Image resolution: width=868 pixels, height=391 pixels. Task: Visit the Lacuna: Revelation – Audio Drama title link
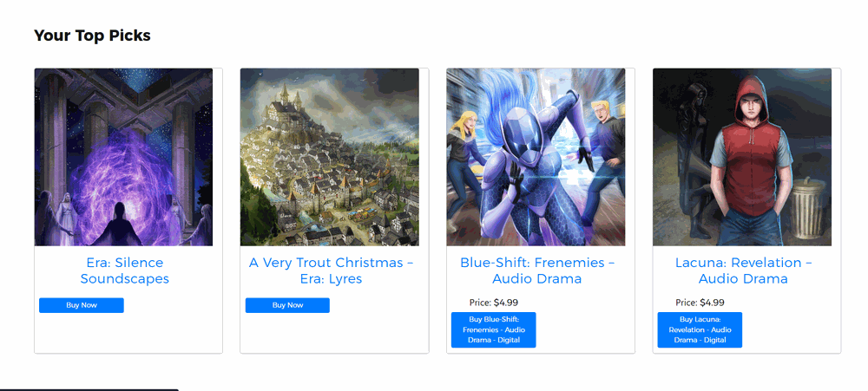tap(744, 270)
